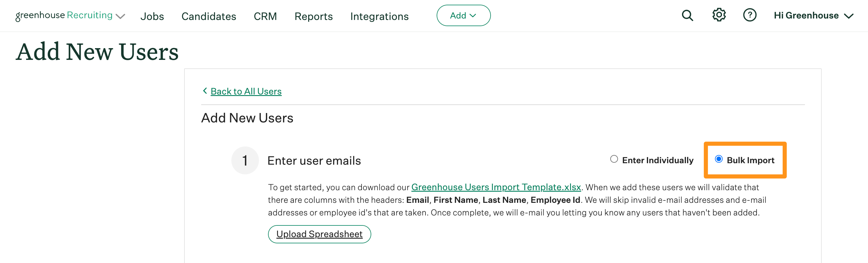Expand the product switcher chevron beside Recruiting
The height and width of the screenshot is (263, 868).
120,16
